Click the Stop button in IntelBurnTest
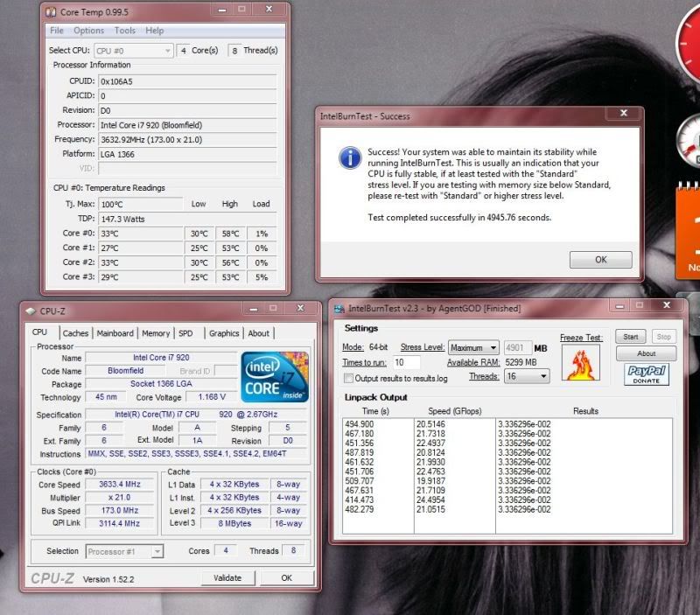 pyautogui.click(x=664, y=337)
